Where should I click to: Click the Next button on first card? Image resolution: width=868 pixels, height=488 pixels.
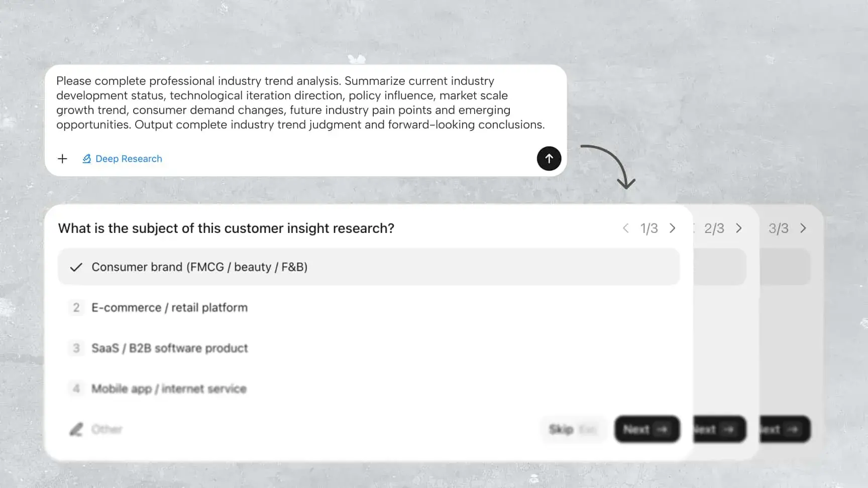[x=647, y=429]
